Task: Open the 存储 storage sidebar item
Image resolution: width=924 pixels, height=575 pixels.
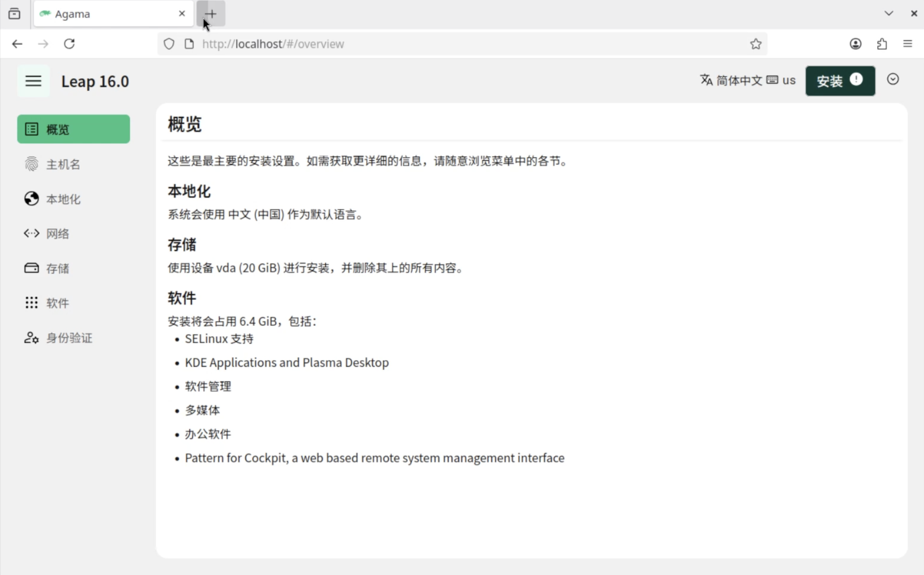Action: [x=57, y=268]
